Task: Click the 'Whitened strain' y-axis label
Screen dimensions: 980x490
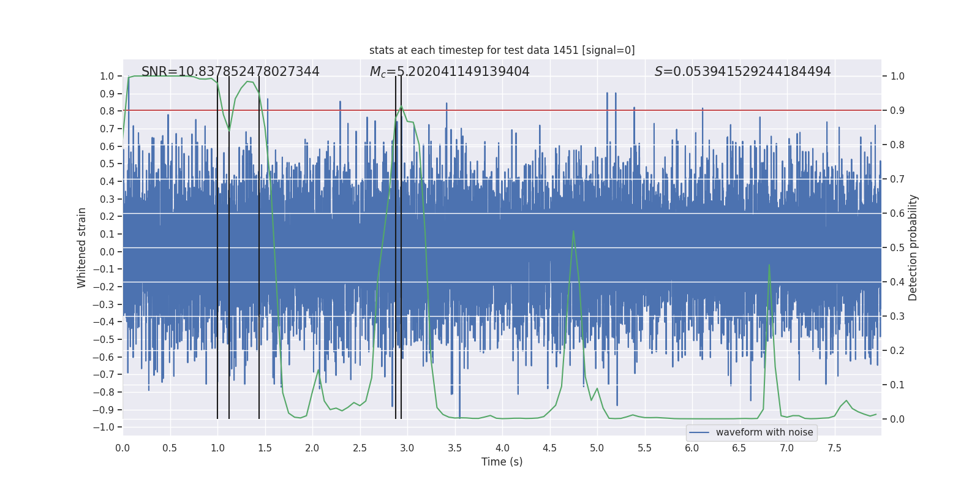Action: tap(82, 247)
